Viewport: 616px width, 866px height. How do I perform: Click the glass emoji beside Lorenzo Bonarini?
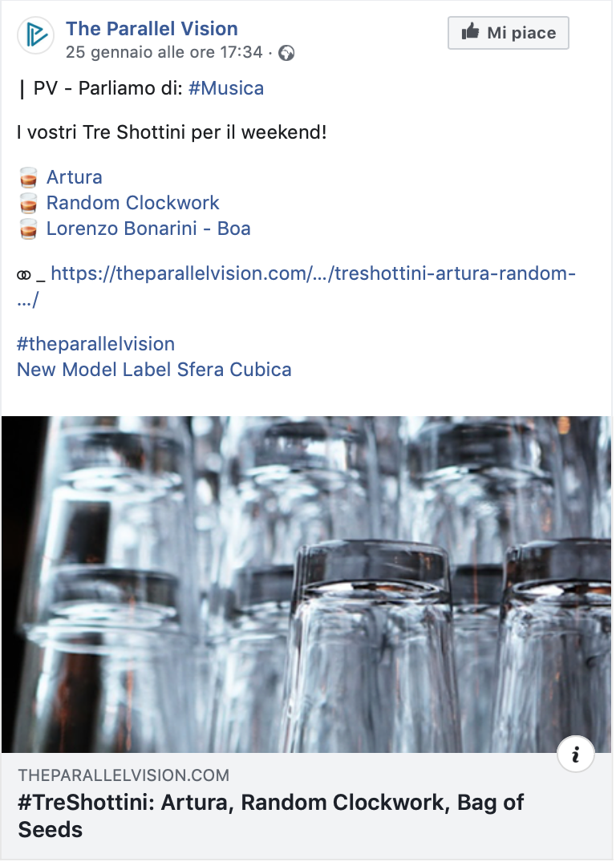pyautogui.click(x=28, y=229)
